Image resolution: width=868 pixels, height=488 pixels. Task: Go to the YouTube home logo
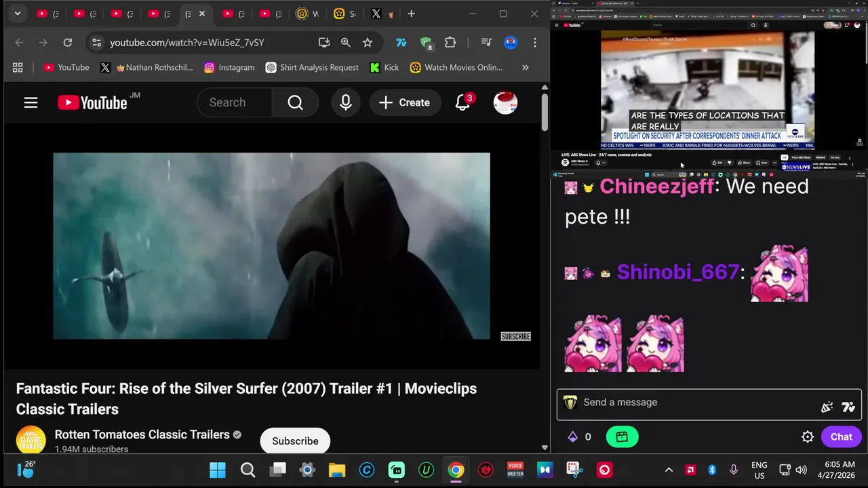point(93,102)
